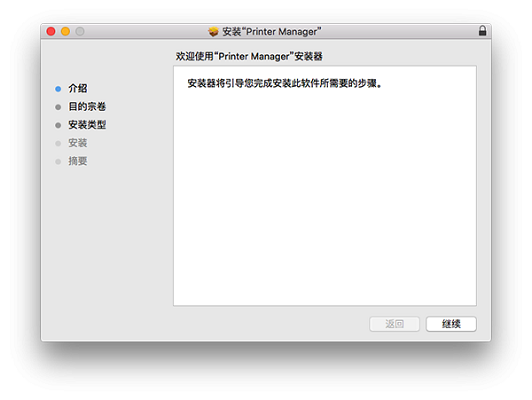
Task: Click the blue bullet beside 介绍
Action: point(58,89)
